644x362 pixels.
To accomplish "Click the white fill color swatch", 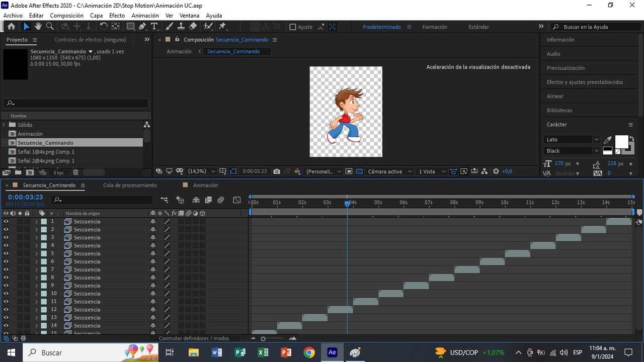I will click(622, 142).
